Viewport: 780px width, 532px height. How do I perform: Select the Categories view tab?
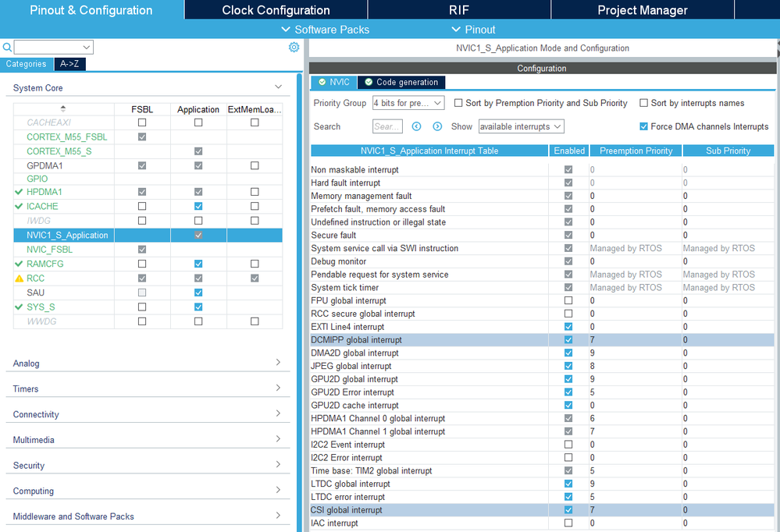[x=27, y=64]
